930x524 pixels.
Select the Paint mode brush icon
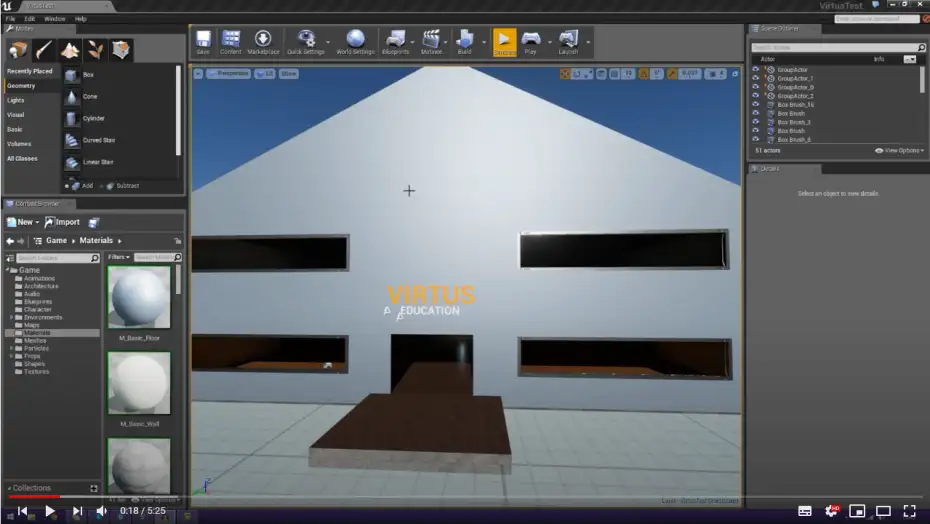44,50
